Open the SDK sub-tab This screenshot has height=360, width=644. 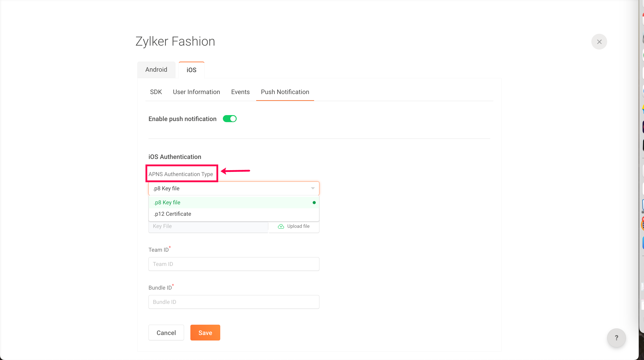pos(156,92)
